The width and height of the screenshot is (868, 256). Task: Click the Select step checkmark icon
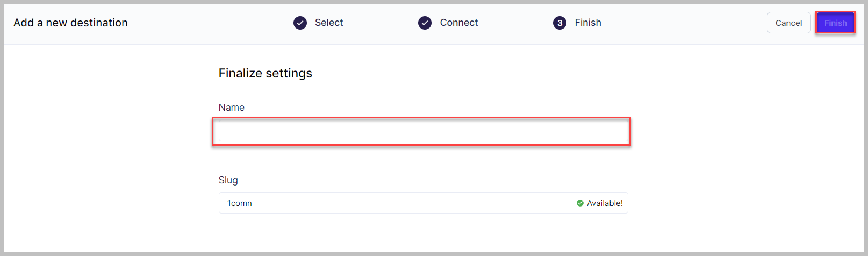tap(300, 23)
